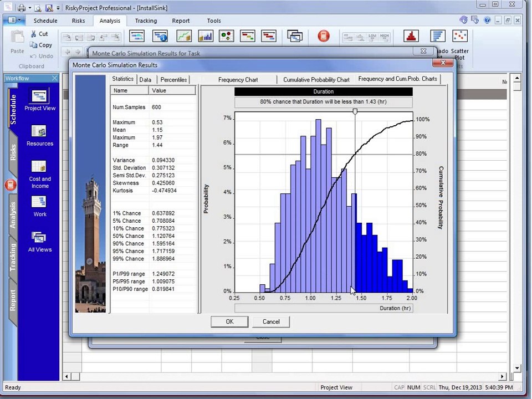The height and width of the screenshot is (399, 532).
Task: Open the Risks ribbon tab
Action: [x=78, y=21]
